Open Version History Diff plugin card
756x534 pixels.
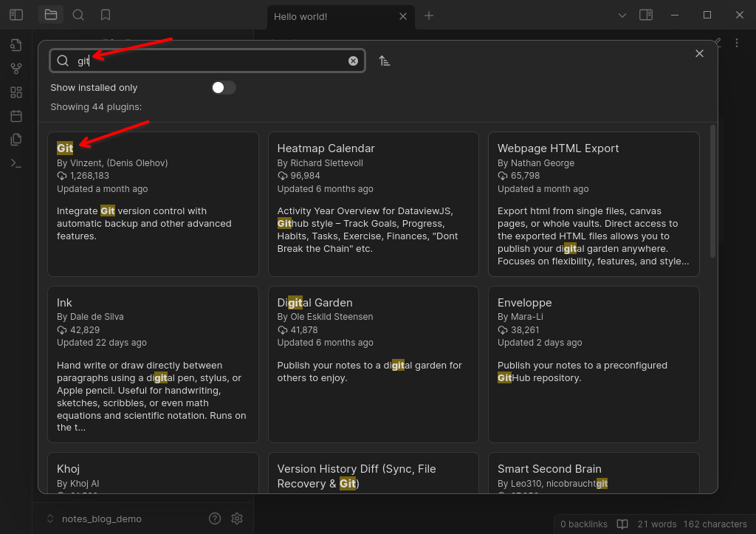(373, 473)
